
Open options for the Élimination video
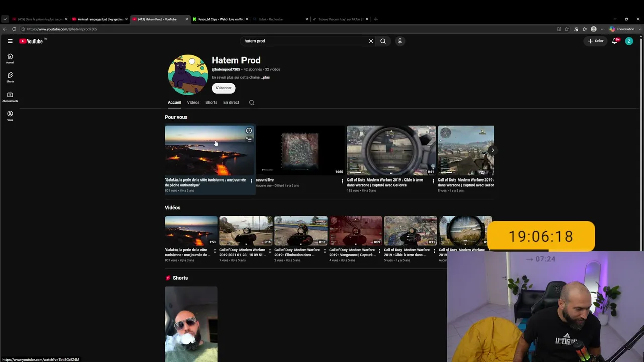325,251
